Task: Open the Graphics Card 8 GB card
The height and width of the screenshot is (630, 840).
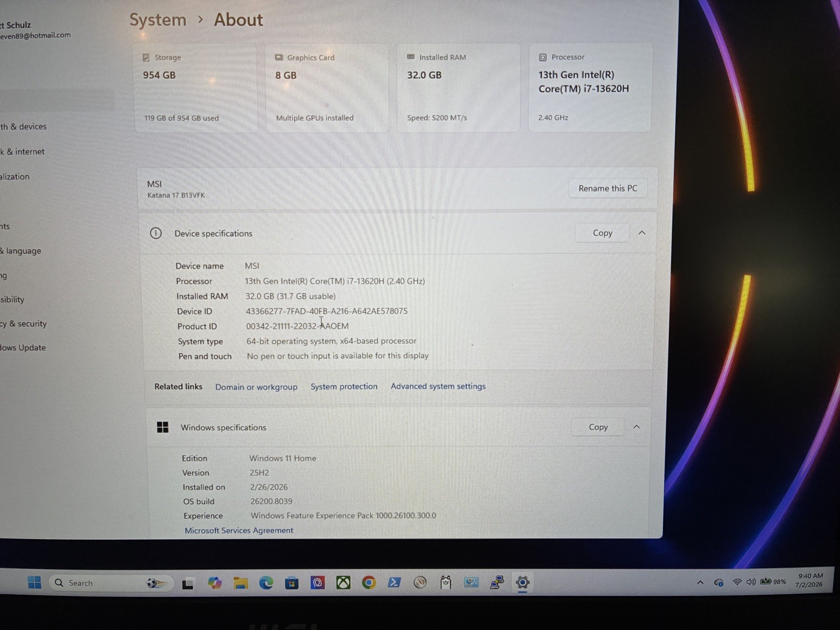Action: [x=327, y=88]
